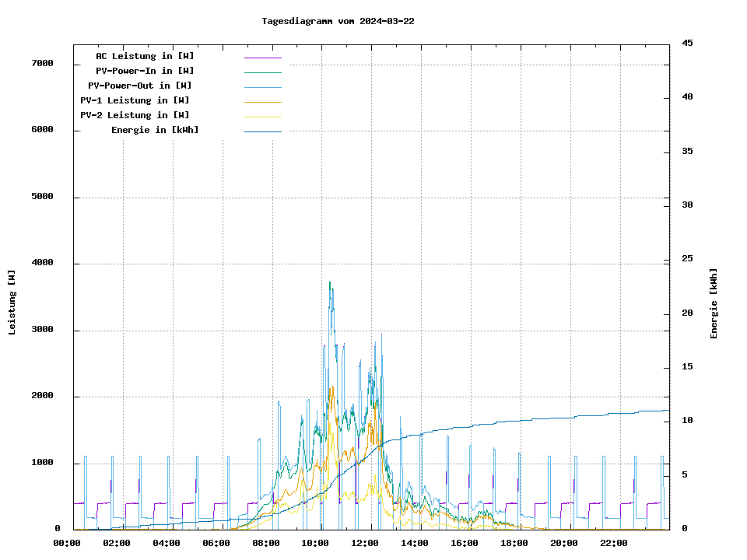Click the 00:00 time axis label
The height and width of the screenshot is (560, 747).
coord(66,543)
